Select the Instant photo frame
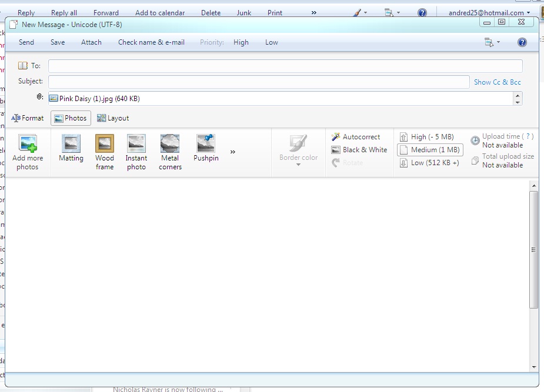Image resolution: width=544 pixels, height=392 pixels. [x=136, y=152]
